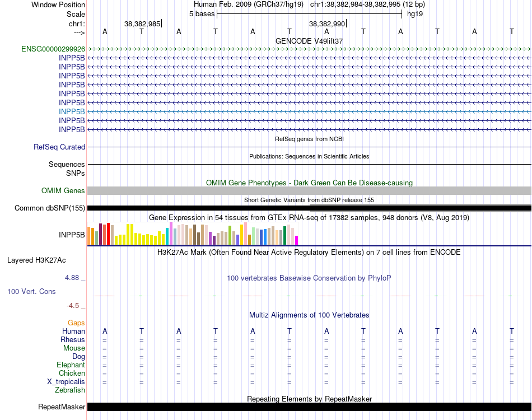Click the Scale label at left
The width and height of the screenshot is (532, 420).
click(x=76, y=14)
